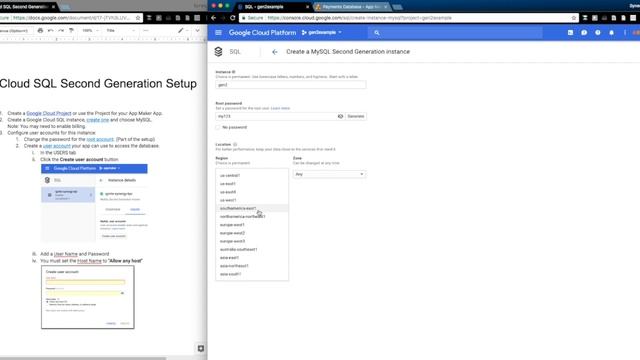Click the redo icon in Google Docs toolbar
Image resolution: width=640 pixels, height=360 pixels.
(61, 31)
